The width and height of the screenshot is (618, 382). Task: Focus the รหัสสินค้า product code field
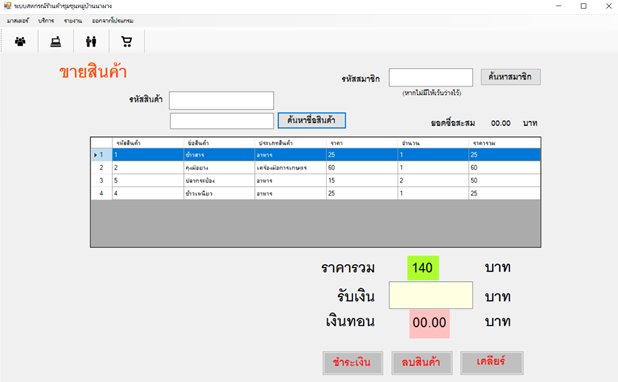click(222, 101)
